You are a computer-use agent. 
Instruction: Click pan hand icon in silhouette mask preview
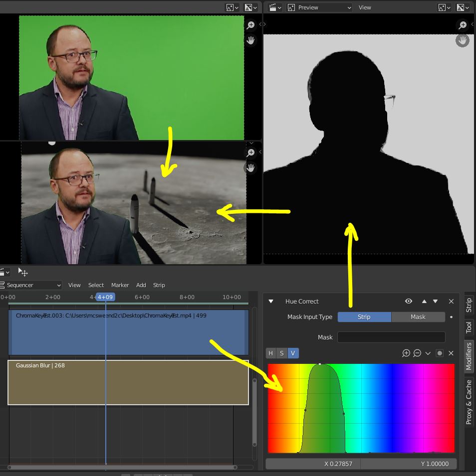coord(463,40)
